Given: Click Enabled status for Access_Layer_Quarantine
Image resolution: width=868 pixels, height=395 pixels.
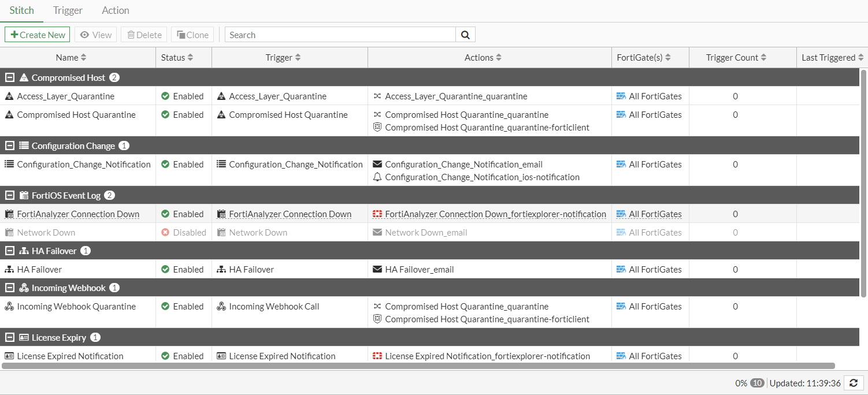Looking at the screenshot, I should point(182,96).
